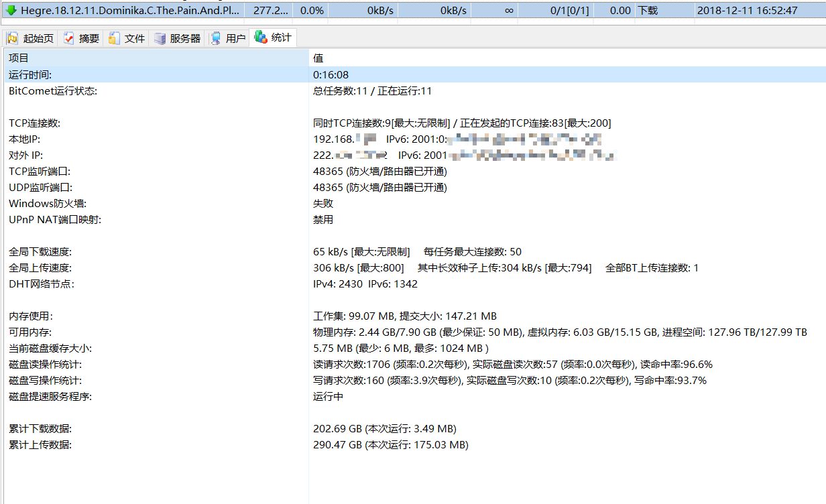The image size is (826, 504).
Task: Switch to the 摘要 tab label
Action: (89, 39)
